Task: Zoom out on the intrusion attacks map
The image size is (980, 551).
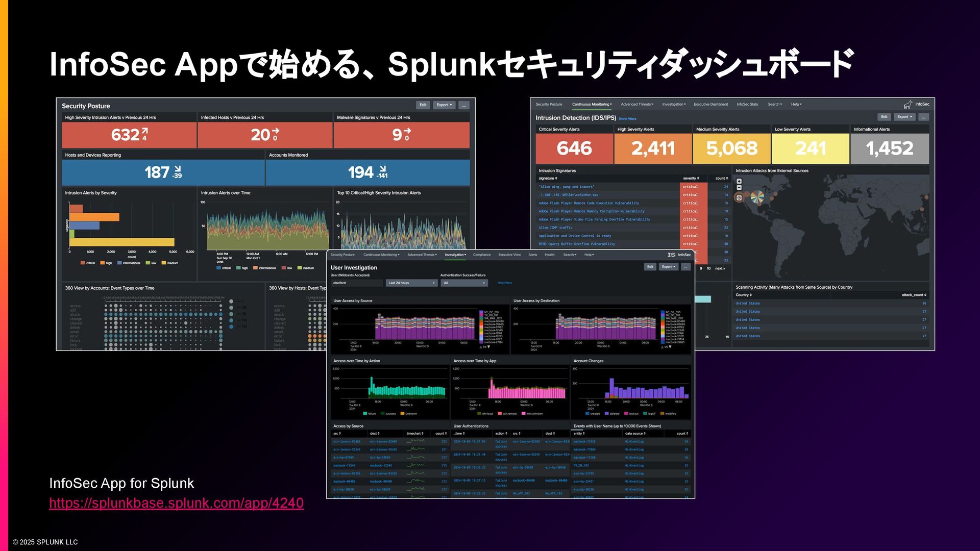Action: coord(739,188)
